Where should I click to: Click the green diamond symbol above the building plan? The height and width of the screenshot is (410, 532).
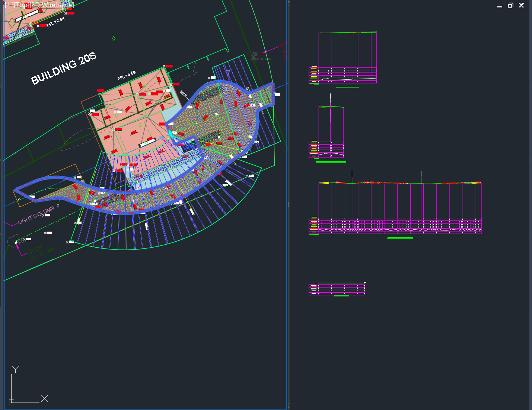[x=114, y=38]
